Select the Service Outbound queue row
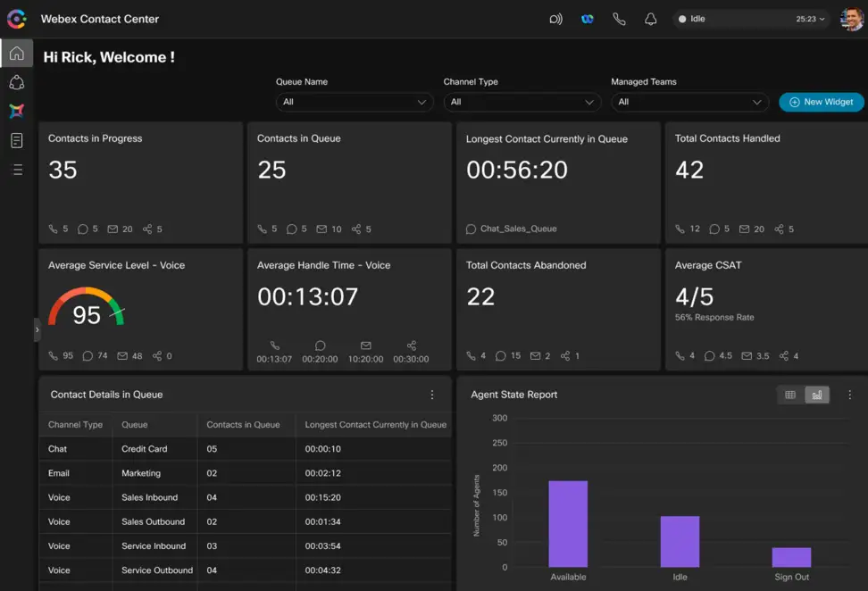The height and width of the screenshot is (591, 868). click(246, 570)
